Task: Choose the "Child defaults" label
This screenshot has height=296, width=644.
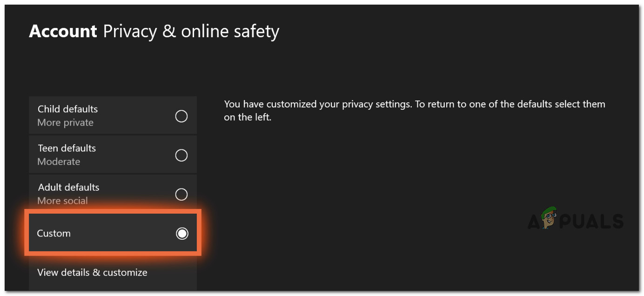Action: click(x=67, y=109)
